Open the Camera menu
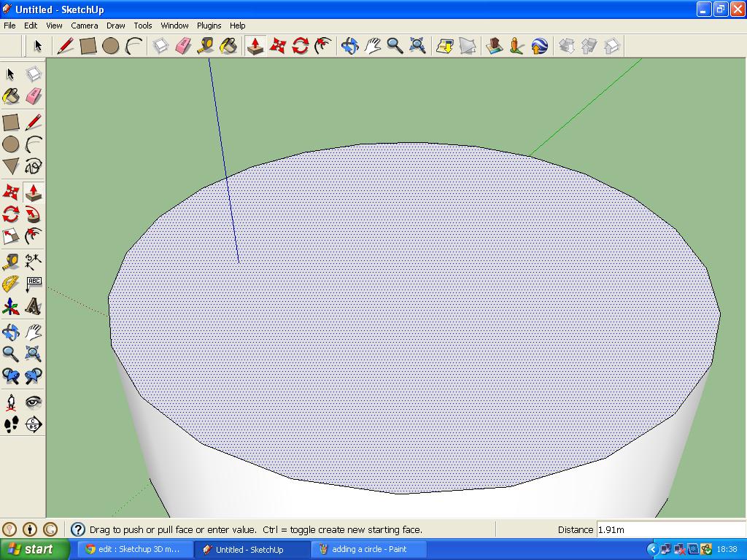This screenshot has width=747, height=560. (x=85, y=26)
